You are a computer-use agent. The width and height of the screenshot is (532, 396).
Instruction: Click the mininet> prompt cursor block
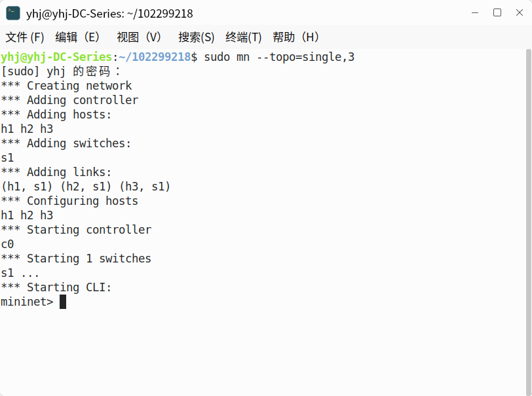[x=63, y=302]
